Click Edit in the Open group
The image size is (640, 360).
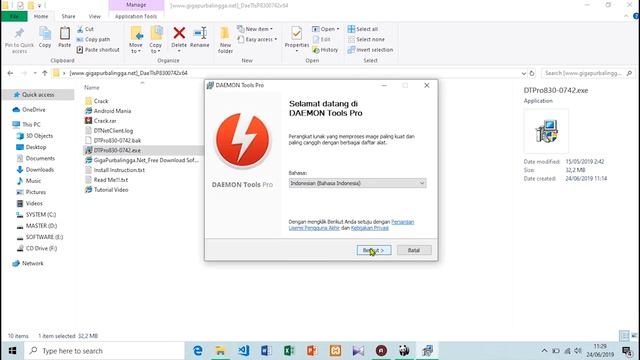[322, 40]
